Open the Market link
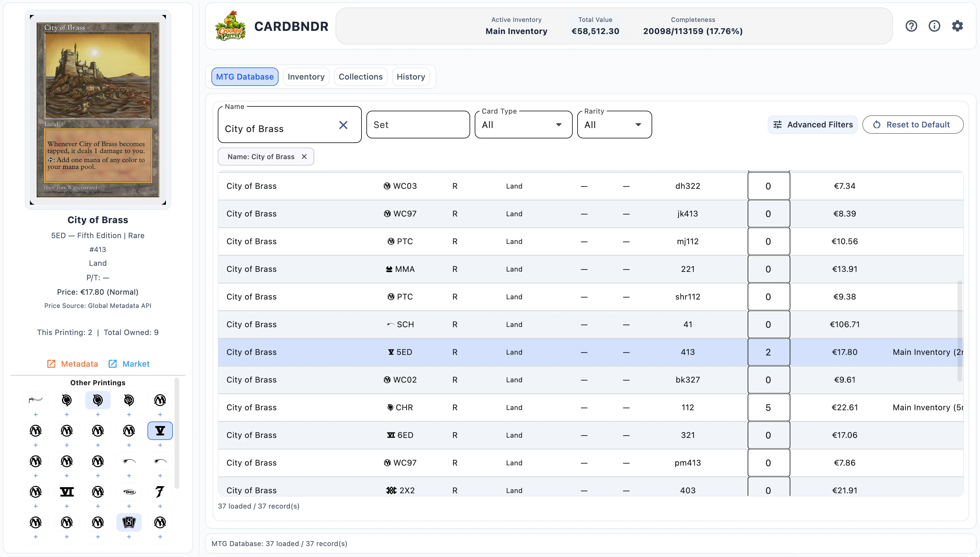This screenshot has width=980, height=557. (x=129, y=364)
